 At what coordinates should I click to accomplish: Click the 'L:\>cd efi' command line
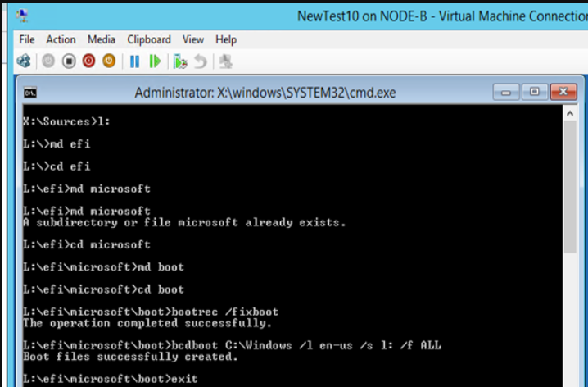[x=57, y=166]
